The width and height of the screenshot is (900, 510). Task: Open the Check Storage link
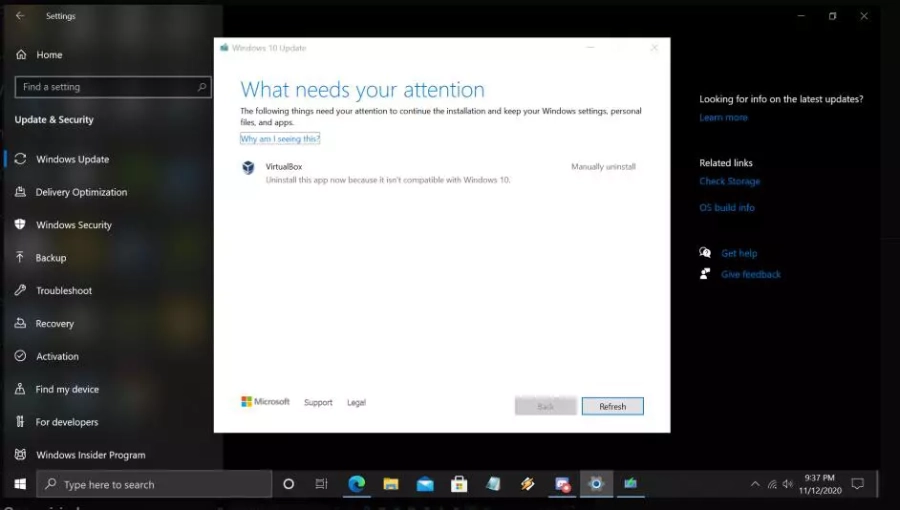coord(730,182)
